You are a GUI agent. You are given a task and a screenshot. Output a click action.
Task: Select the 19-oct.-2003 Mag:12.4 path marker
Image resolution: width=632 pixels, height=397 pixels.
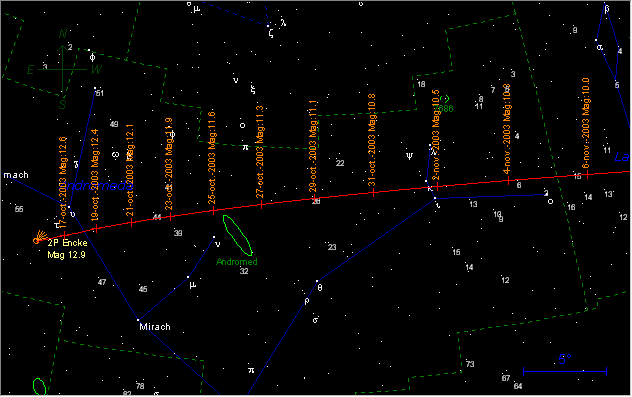[96, 229]
